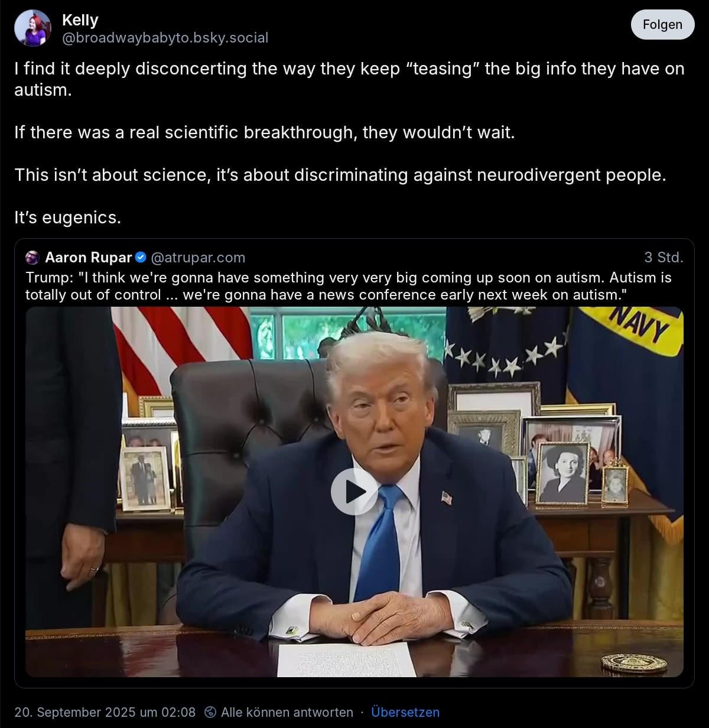Screen dimensions: 709x728
Task: Click the line about a real scientific breakthrough
Action: (x=265, y=132)
